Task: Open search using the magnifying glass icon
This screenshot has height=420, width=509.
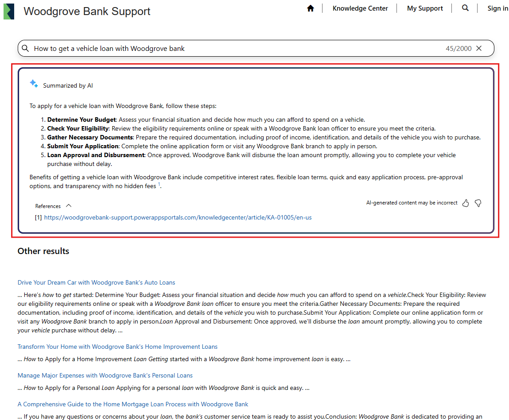Action: [x=465, y=8]
